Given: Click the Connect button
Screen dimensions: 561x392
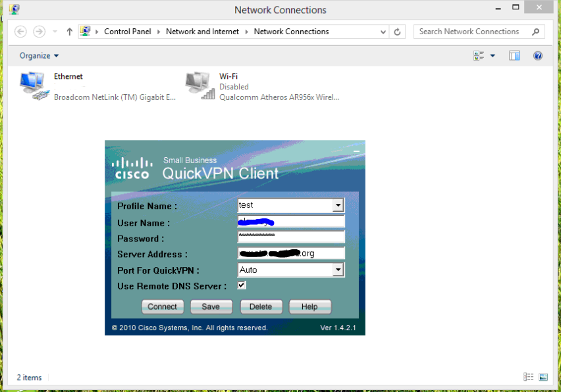Looking at the screenshot, I should pos(163,306).
